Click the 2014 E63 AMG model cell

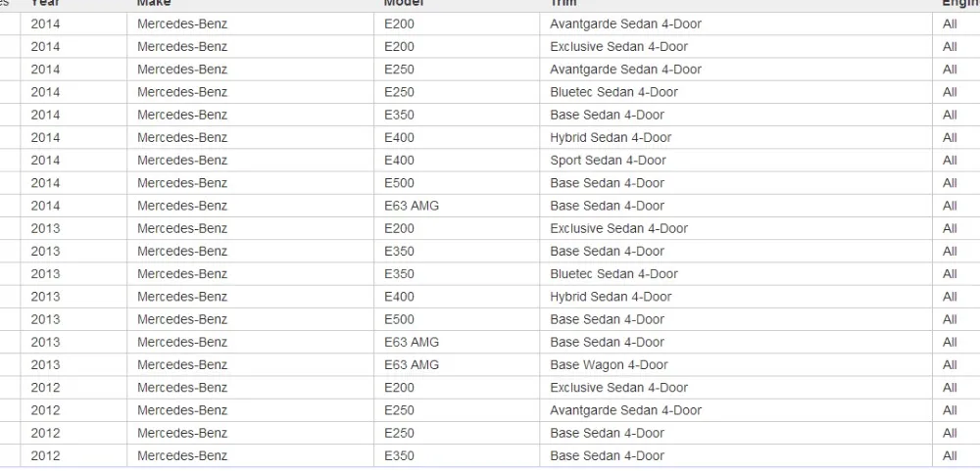412,206
